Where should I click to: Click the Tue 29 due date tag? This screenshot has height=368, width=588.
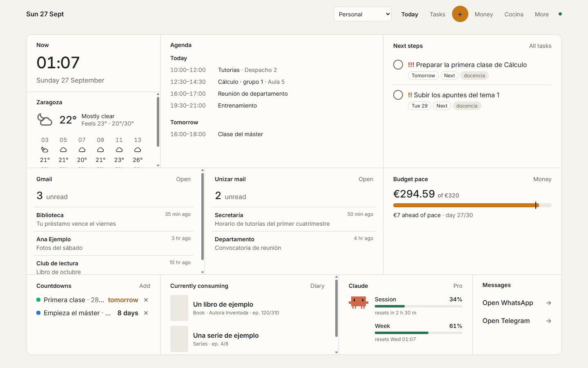pyautogui.click(x=419, y=106)
